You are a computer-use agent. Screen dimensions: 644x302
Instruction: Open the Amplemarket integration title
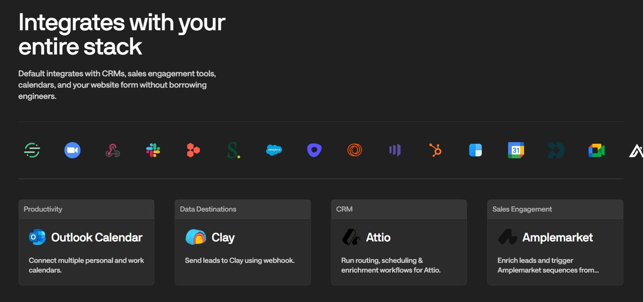tap(558, 237)
